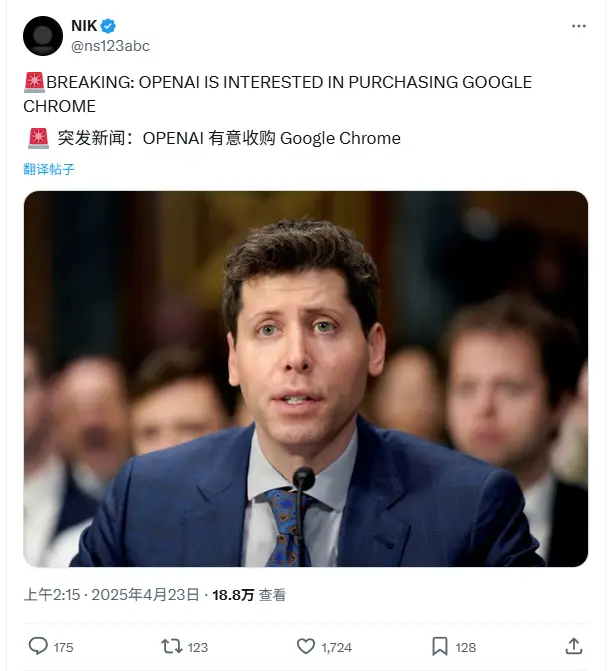The image size is (609, 671).
Task: Click the 上午2:15 · 2025年4月23日 timestamp
Action: point(112,595)
